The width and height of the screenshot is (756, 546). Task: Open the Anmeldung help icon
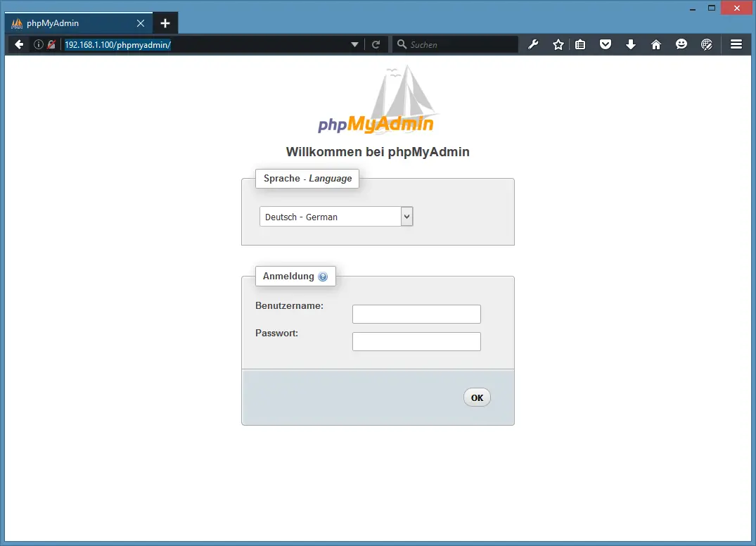[323, 277]
